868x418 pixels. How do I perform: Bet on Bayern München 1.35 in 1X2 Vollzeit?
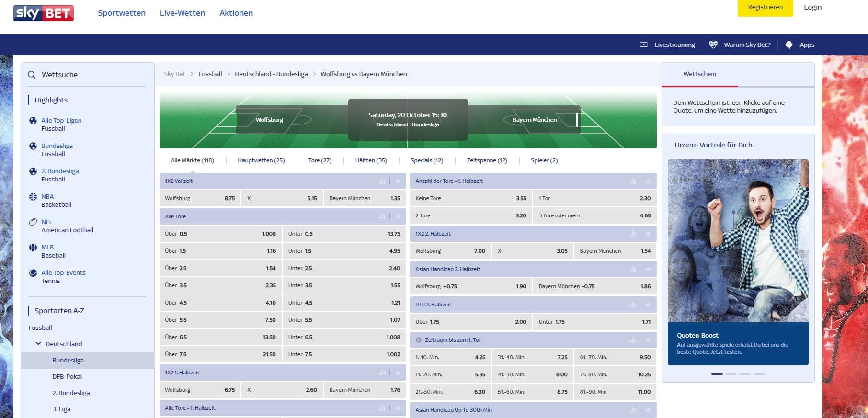365,198
